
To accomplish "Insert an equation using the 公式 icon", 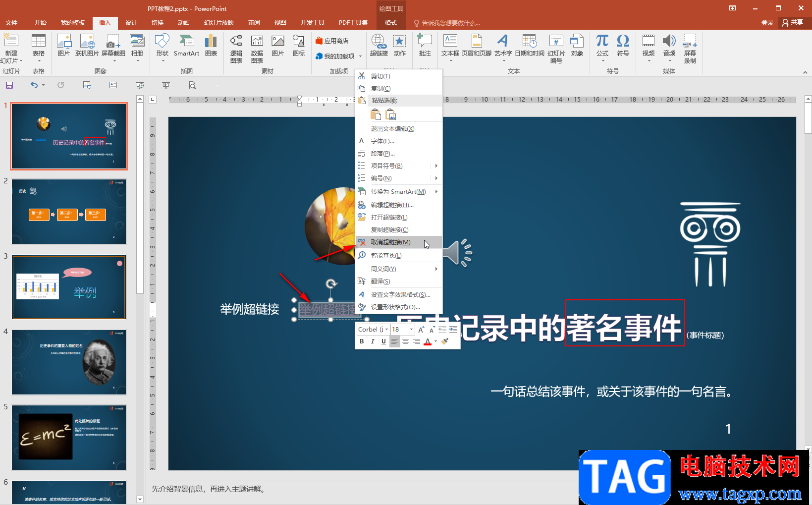I will click(602, 48).
